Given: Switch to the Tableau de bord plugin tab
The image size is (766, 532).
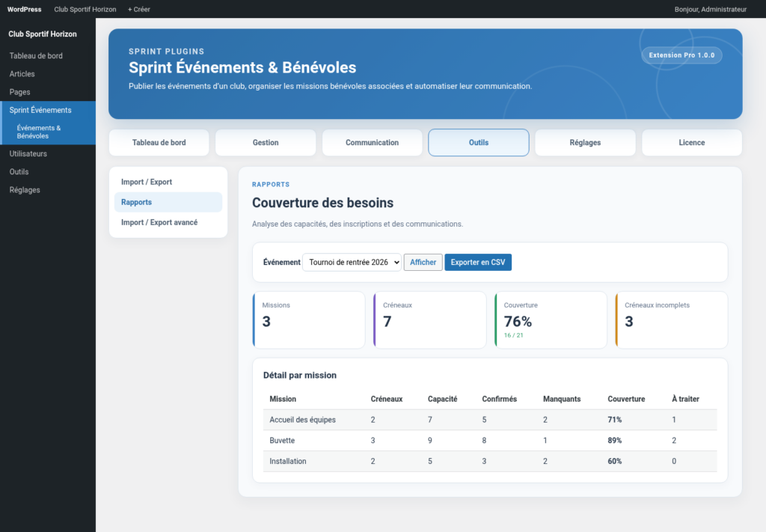Looking at the screenshot, I should tap(159, 143).
